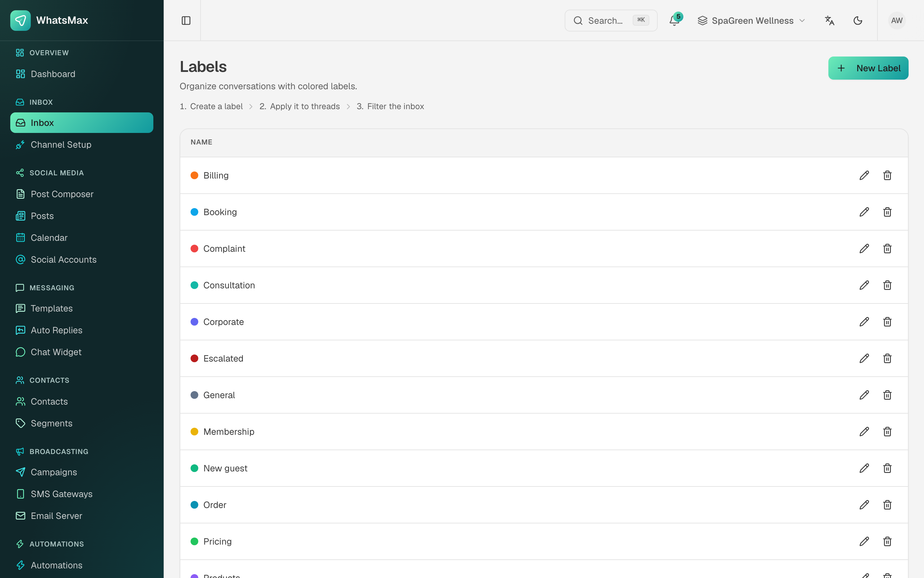Edit the General label
The width and height of the screenshot is (924, 578).
point(864,395)
